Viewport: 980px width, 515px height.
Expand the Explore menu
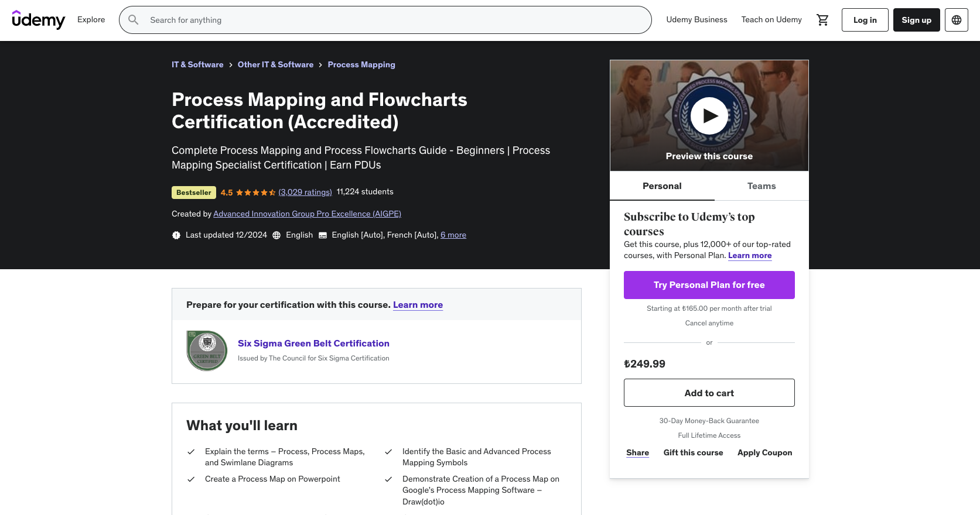point(91,20)
